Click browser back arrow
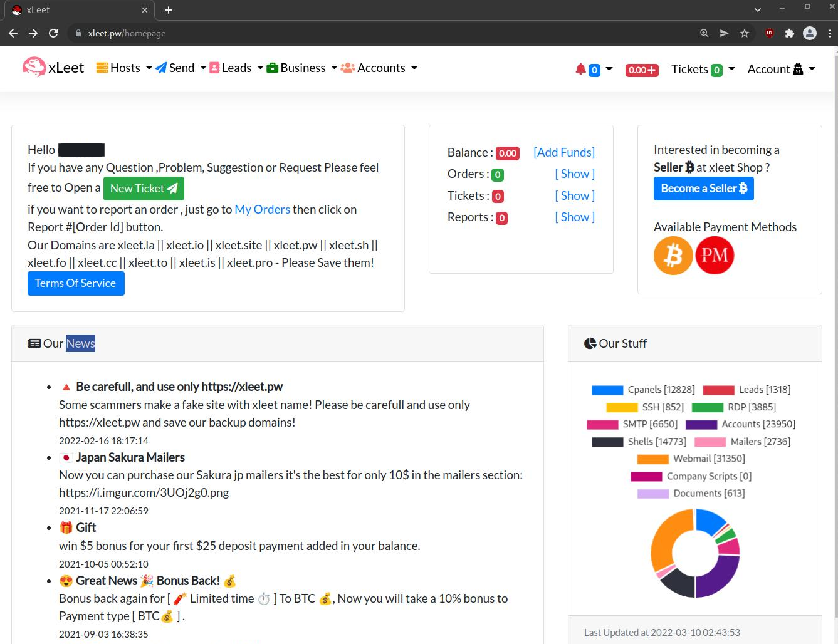This screenshot has width=838, height=644. pos(13,33)
